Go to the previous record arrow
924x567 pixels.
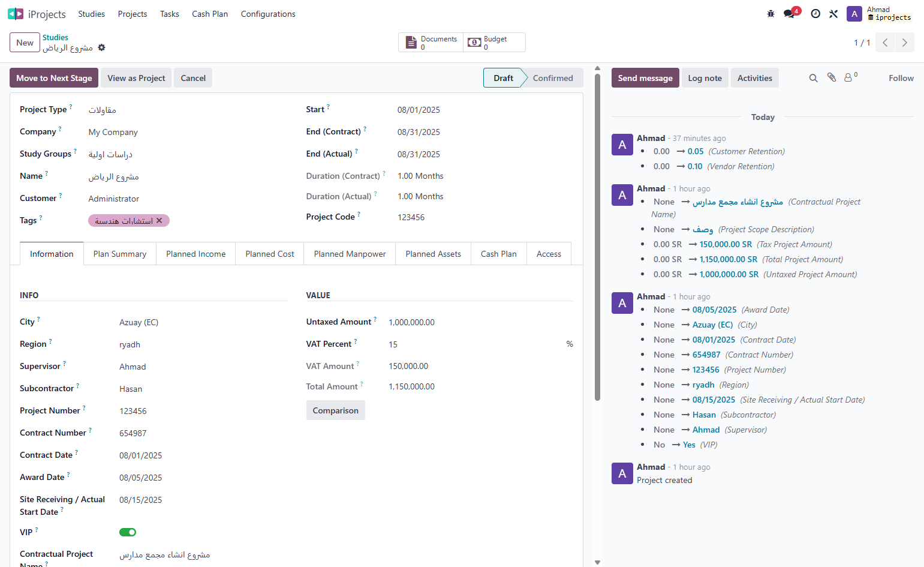[x=885, y=43]
